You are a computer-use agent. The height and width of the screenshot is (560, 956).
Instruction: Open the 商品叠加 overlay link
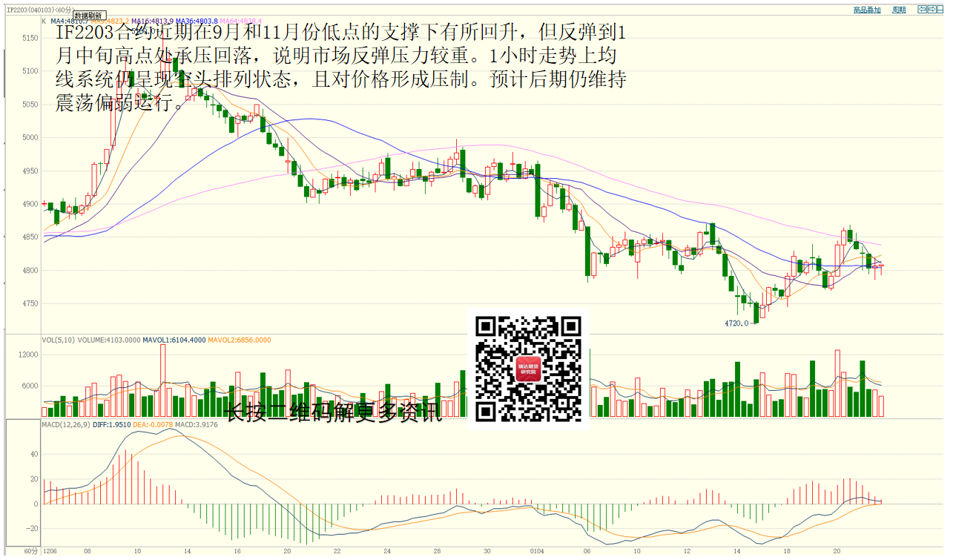coord(867,10)
